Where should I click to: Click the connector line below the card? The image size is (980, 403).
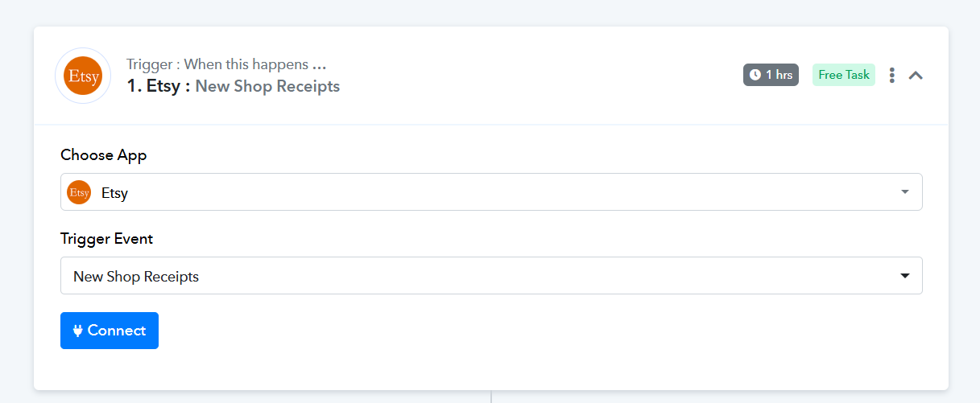(491, 397)
